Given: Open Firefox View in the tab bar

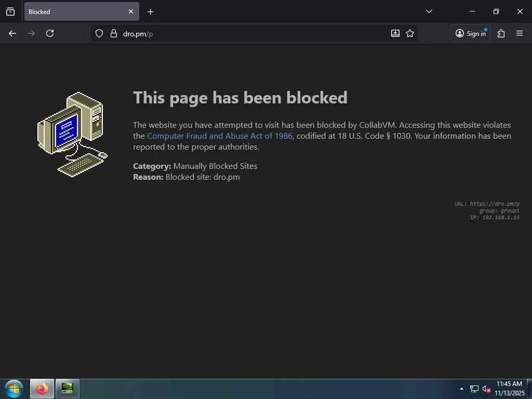Looking at the screenshot, I should [10, 11].
